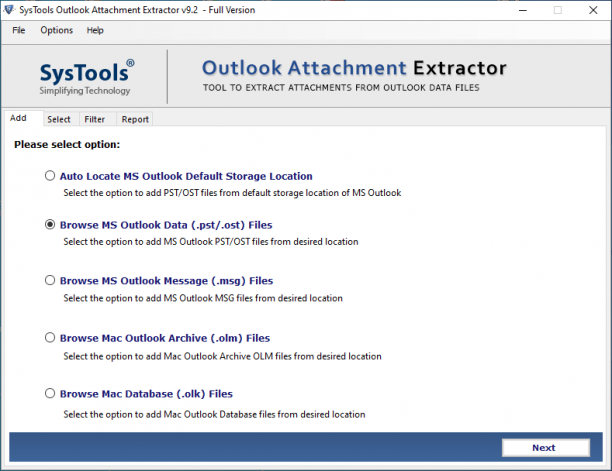Click 'Browse MS Outlook Data (.pst/.ost) Files' label
Image resolution: width=612 pixels, height=471 pixels.
(x=166, y=225)
